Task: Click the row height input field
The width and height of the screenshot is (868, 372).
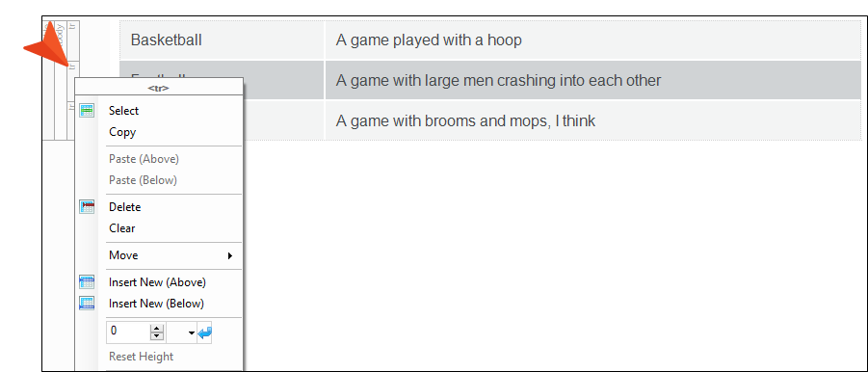Action: click(x=129, y=332)
